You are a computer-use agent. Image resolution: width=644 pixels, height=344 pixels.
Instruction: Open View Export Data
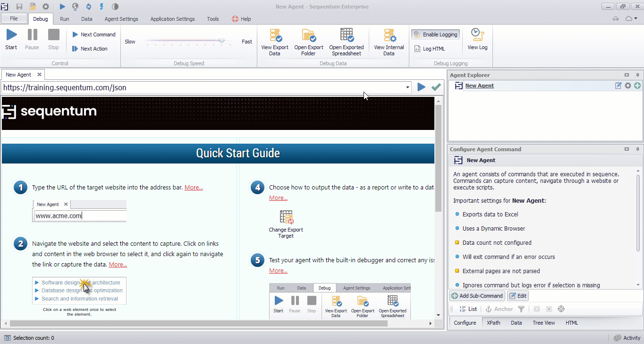pyautogui.click(x=275, y=36)
